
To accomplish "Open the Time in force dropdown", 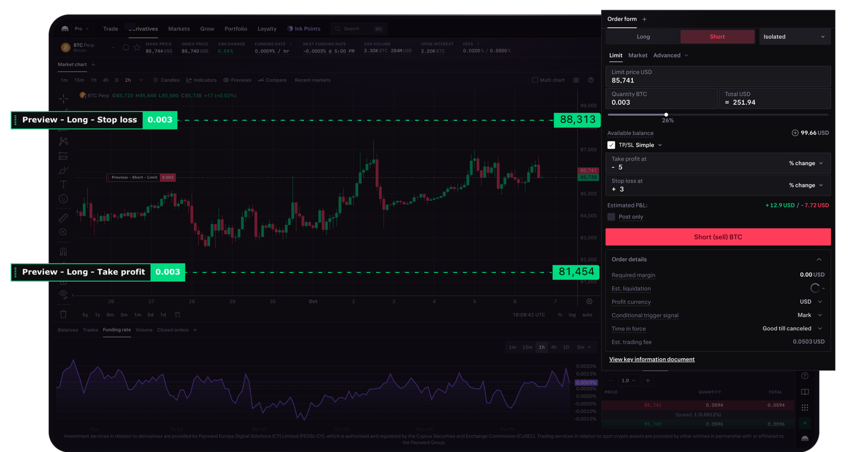I will point(792,329).
